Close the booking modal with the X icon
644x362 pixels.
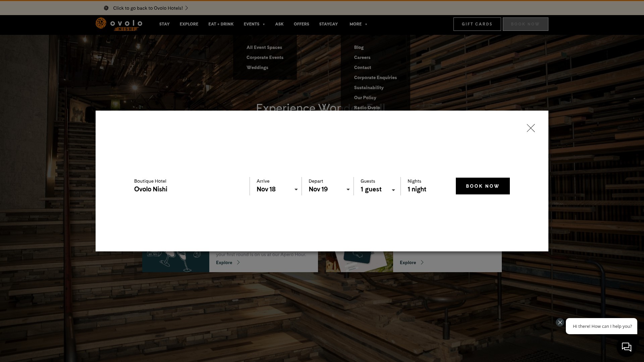531,128
